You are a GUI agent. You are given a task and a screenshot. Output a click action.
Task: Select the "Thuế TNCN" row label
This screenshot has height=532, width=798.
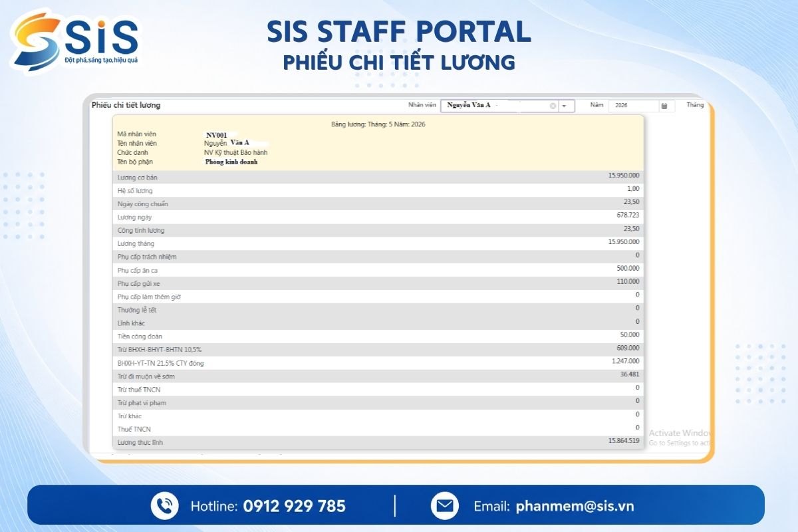(134, 429)
